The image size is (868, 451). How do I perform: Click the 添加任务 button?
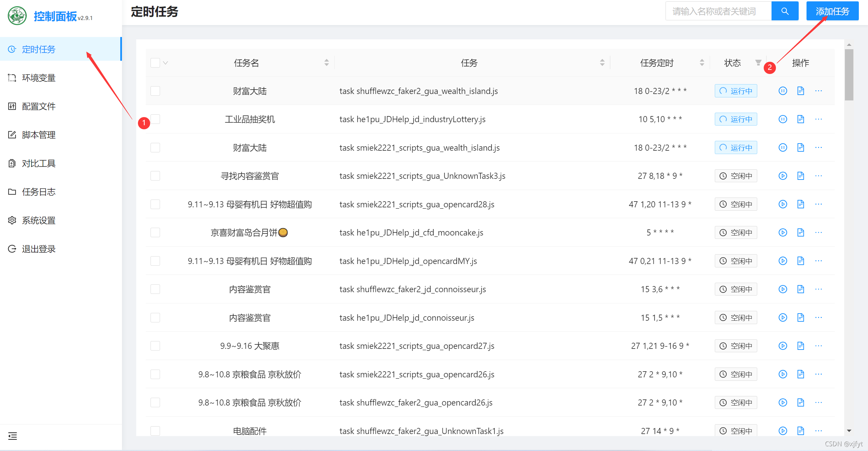tap(832, 11)
